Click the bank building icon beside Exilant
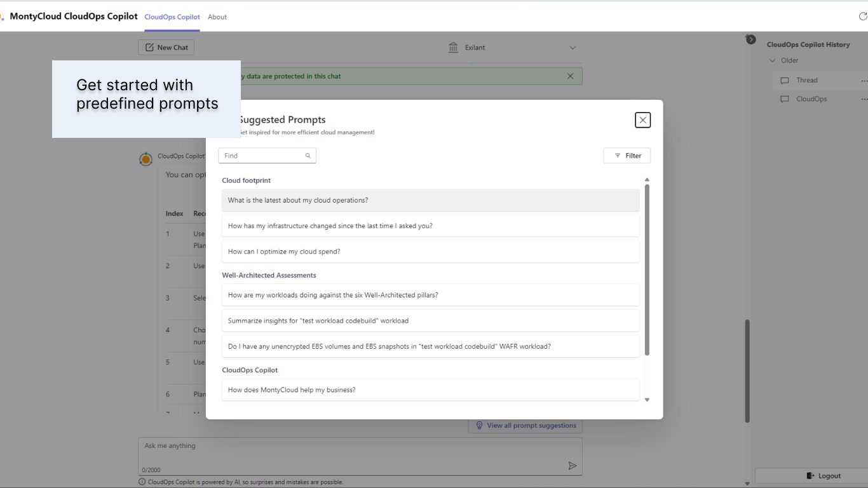 pos(453,48)
